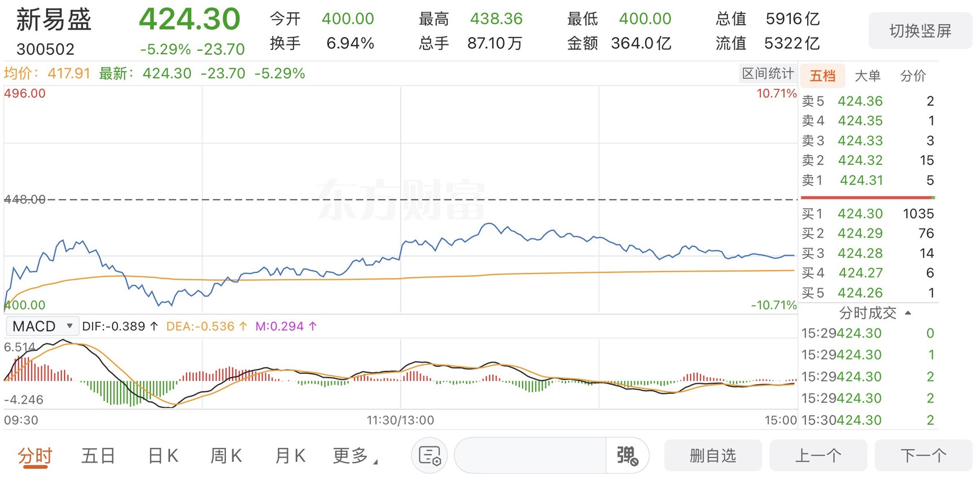Collapse the 分时成交 list arrow
Viewport: 980px width, 481px height.
tap(909, 313)
